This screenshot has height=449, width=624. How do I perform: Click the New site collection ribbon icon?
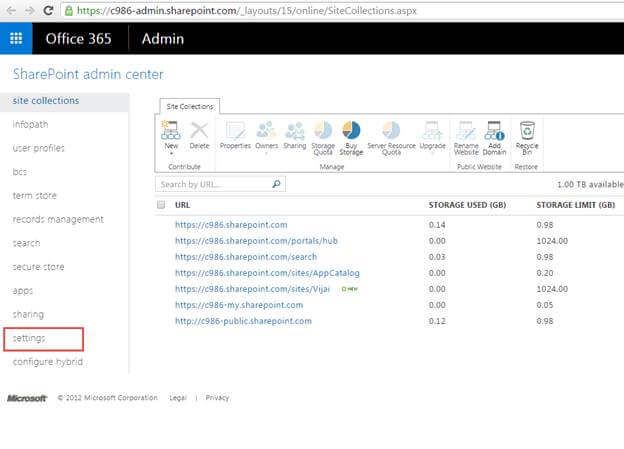coord(171,131)
